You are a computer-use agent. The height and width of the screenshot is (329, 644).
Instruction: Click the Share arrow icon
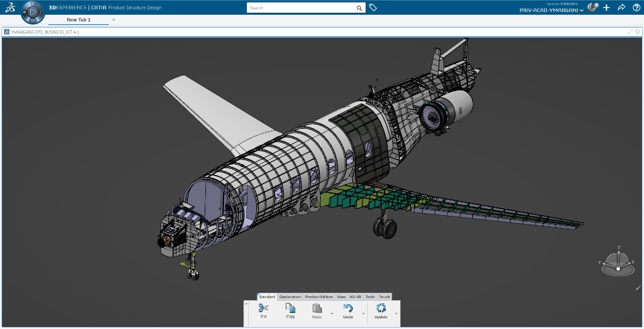(x=621, y=7)
